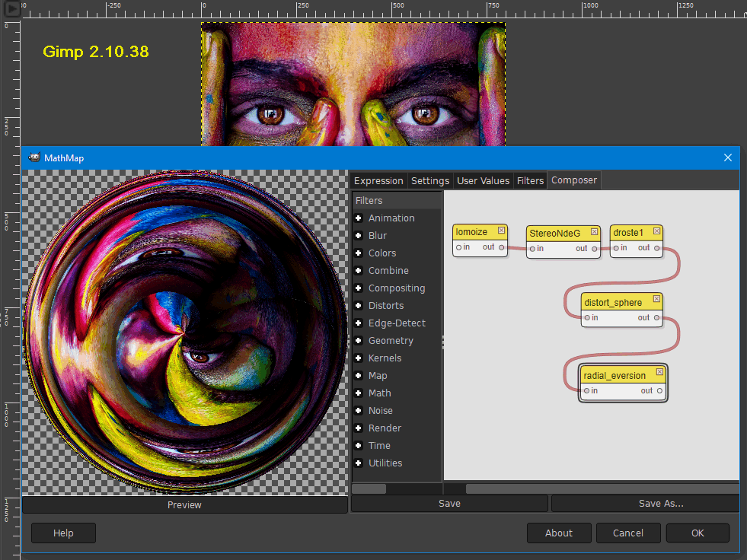Expand the Distorts filter category
Viewport: 747px width, 560px height.
tap(359, 306)
